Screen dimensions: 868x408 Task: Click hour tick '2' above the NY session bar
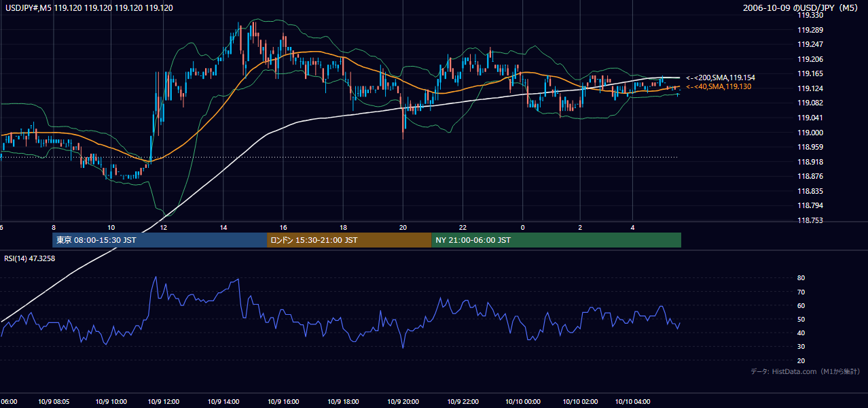(580, 227)
